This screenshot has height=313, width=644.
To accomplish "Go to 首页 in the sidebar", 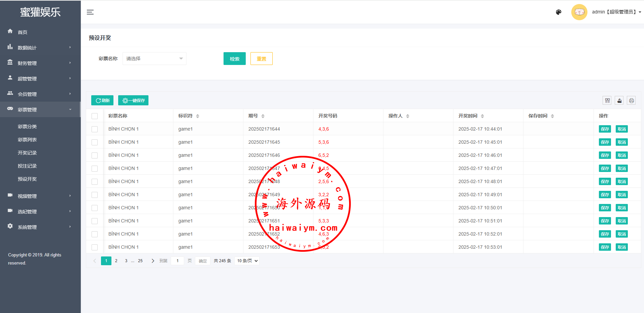I will pyautogui.click(x=23, y=32).
